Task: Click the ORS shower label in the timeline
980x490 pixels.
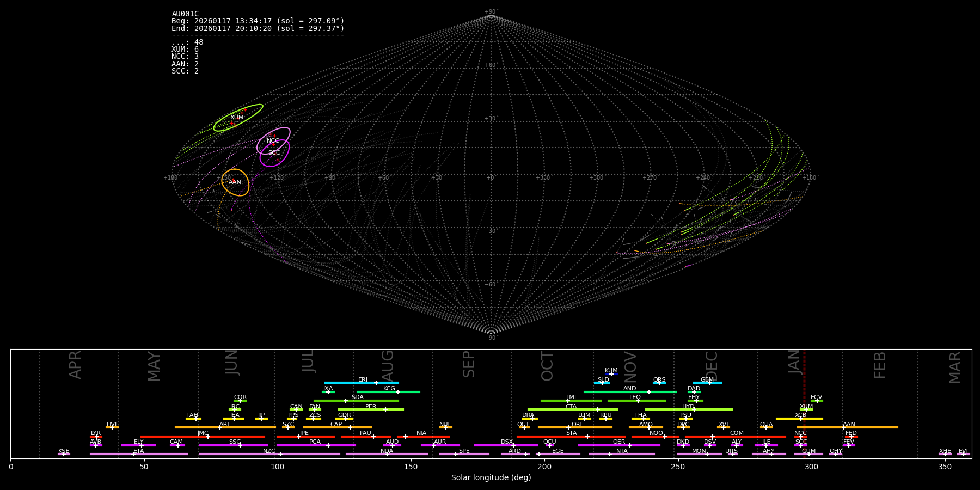Action: coord(659,380)
